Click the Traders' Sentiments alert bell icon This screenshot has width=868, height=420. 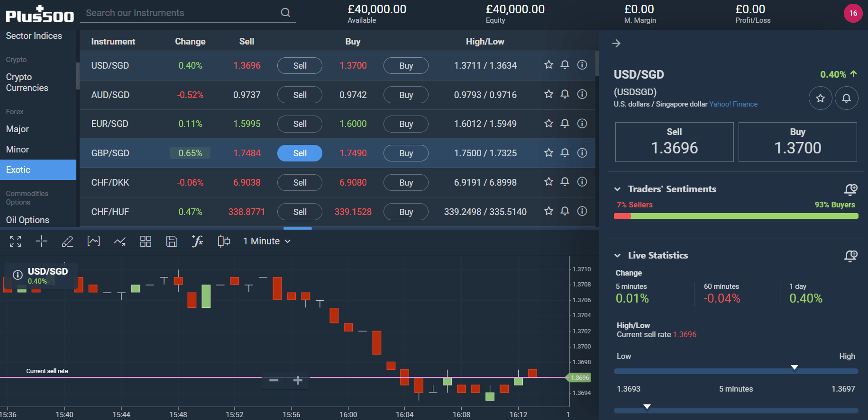tap(851, 190)
